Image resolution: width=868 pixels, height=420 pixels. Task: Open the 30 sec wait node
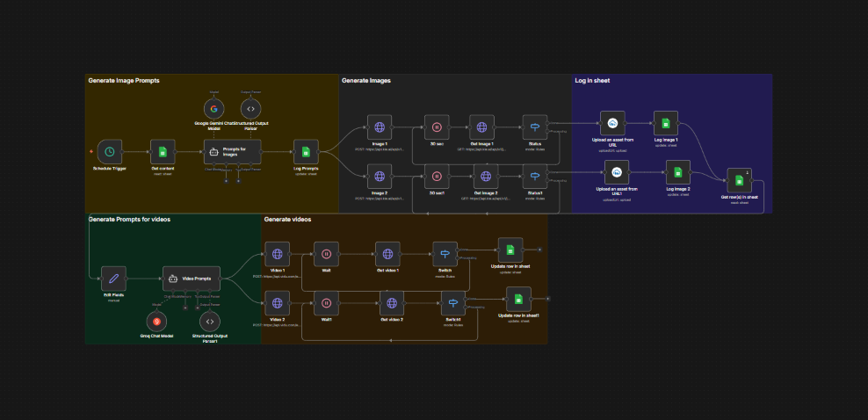(437, 127)
